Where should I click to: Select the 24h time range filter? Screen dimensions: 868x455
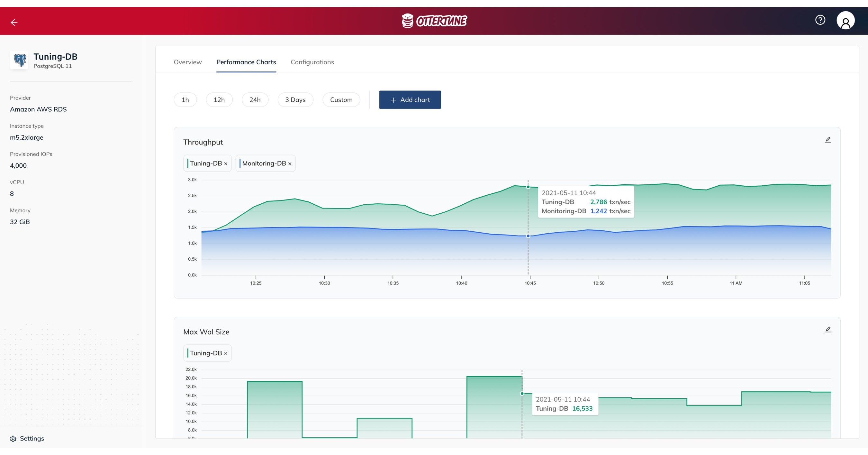(255, 99)
